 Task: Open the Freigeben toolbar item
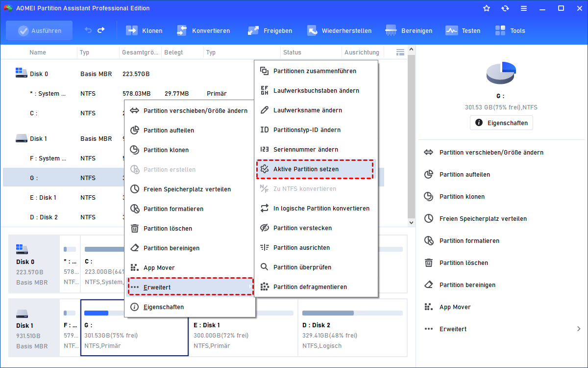click(x=270, y=30)
